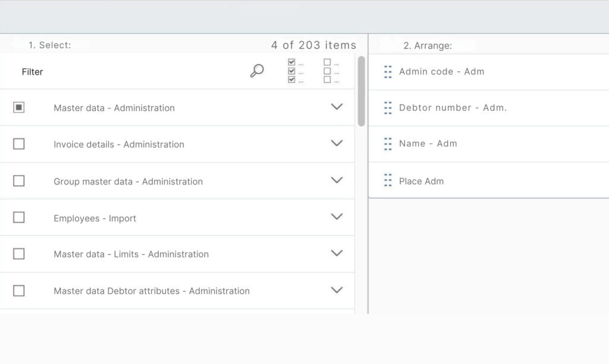Open Master data - Limits - Administration chevron

coord(337,253)
